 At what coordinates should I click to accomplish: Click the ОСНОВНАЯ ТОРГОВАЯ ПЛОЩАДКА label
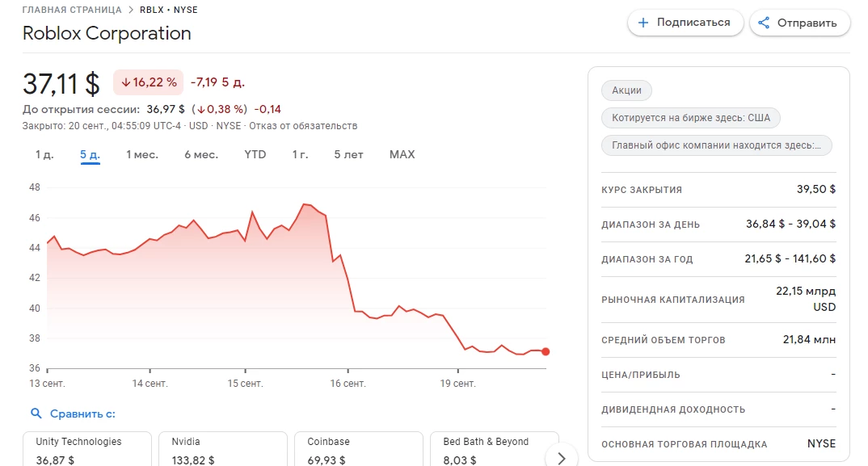(x=685, y=444)
